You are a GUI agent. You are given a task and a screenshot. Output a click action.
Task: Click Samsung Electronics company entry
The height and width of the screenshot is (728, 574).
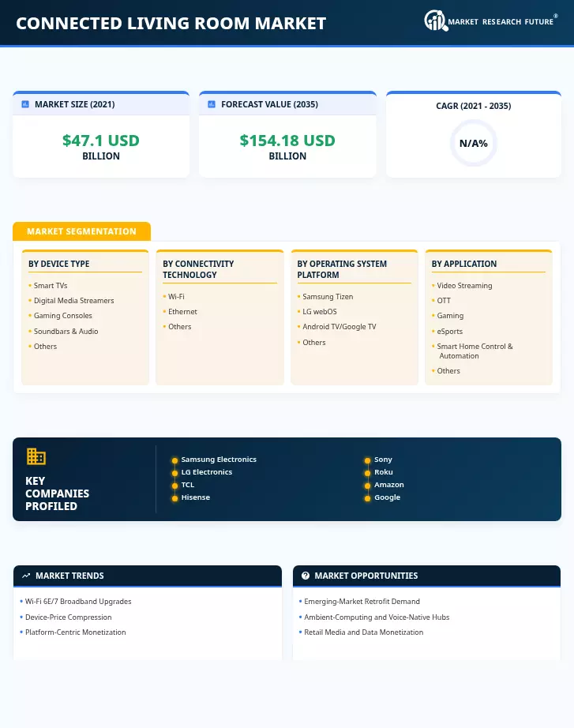[x=219, y=460]
